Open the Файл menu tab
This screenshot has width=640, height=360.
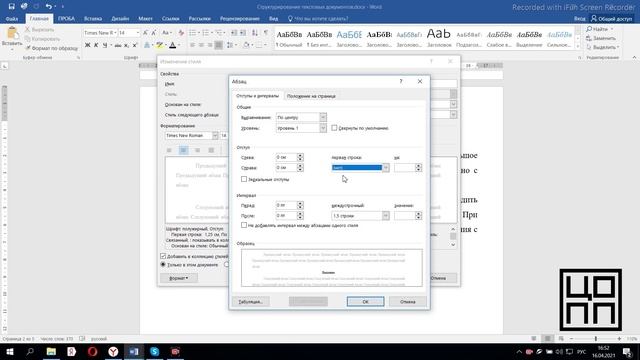click(x=12, y=19)
